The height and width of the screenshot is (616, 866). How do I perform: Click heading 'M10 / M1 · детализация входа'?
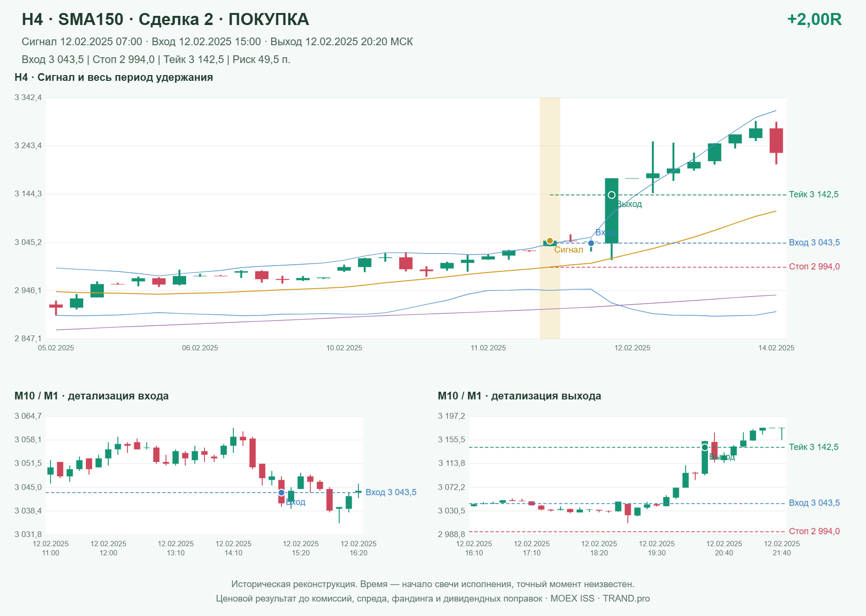coord(91,396)
